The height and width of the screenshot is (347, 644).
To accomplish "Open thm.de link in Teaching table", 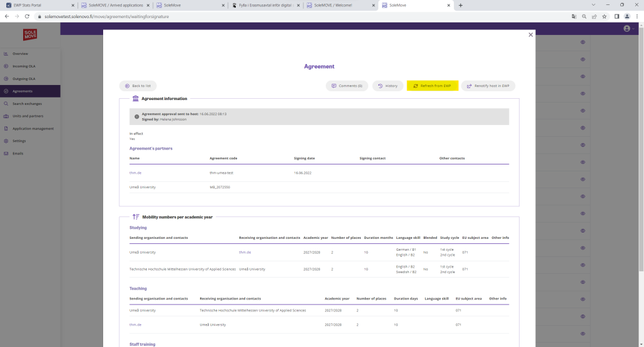I will click(x=136, y=325).
